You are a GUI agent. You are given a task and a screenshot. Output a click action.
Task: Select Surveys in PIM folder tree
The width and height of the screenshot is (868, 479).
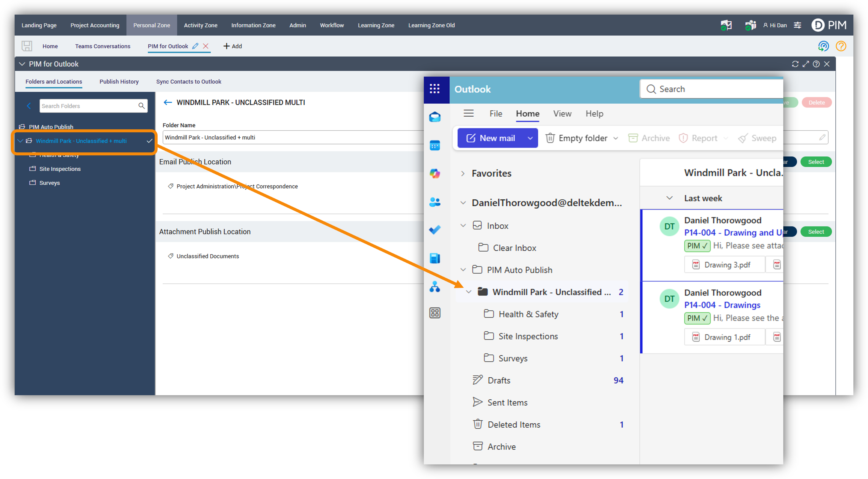49,183
